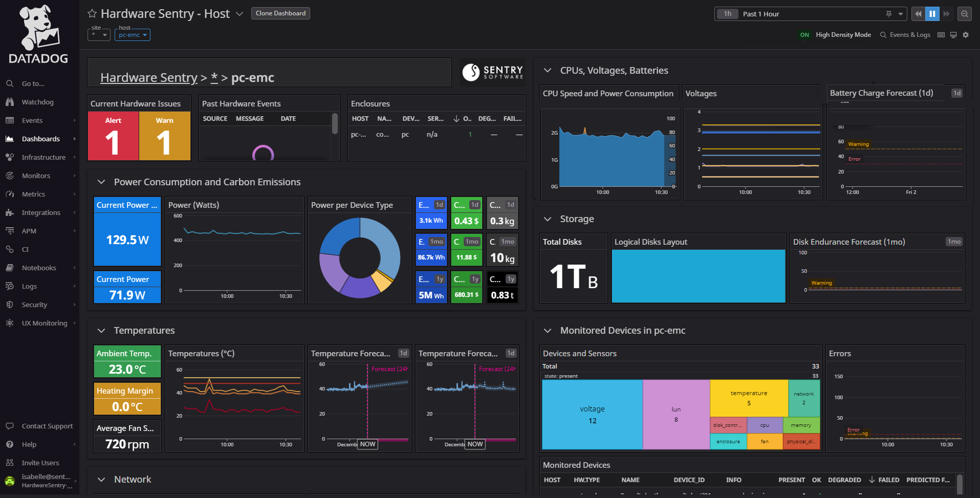The width and height of the screenshot is (980, 498).
Task: Collapse the Temperatures section
Action: coord(101,331)
